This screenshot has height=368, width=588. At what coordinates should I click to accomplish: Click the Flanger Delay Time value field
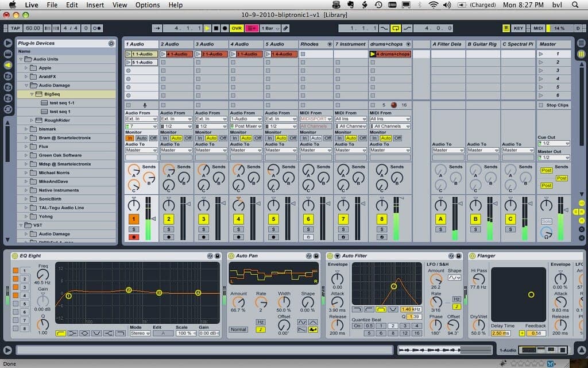click(501, 333)
